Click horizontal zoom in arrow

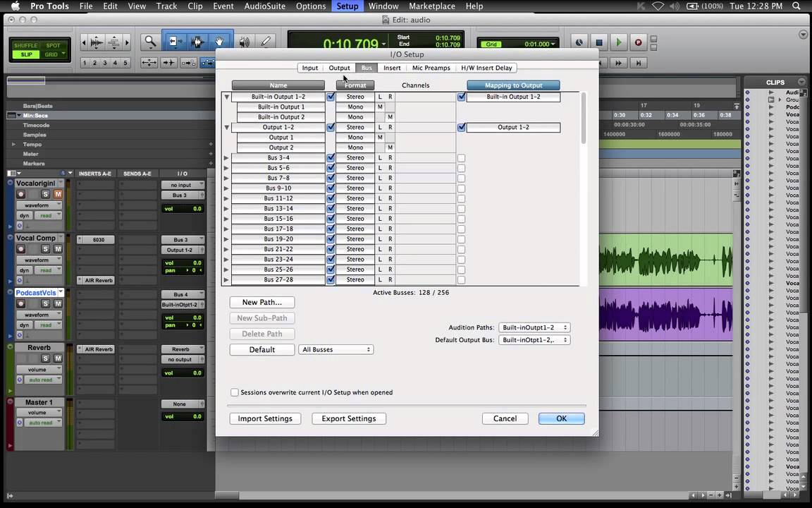(127, 42)
